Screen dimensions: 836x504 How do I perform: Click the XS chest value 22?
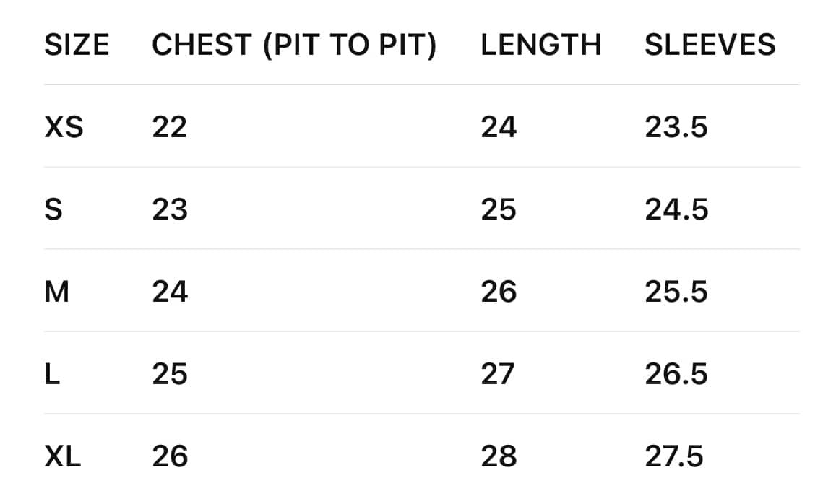[170, 128]
